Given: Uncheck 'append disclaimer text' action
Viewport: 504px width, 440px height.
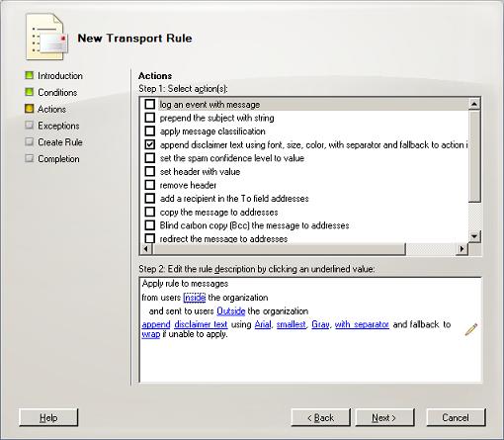Looking at the screenshot, I should pyautogui.click(x=150, y=144).
